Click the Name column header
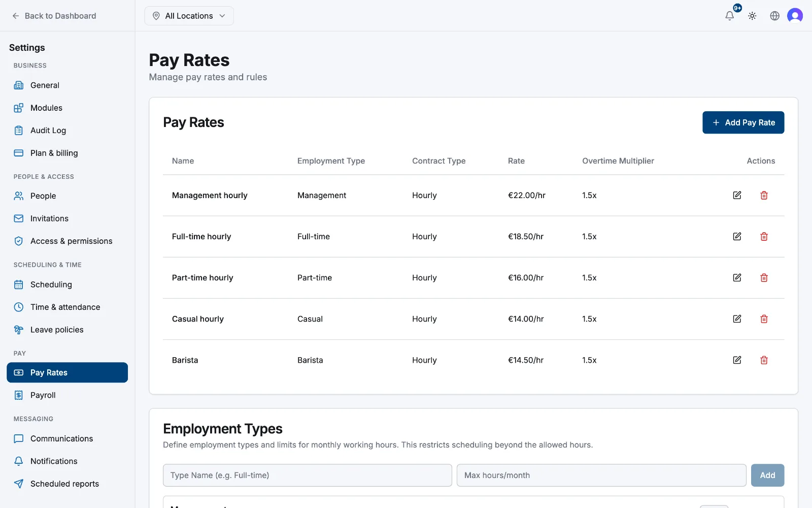The image size is (812, 508). point(183,161)
